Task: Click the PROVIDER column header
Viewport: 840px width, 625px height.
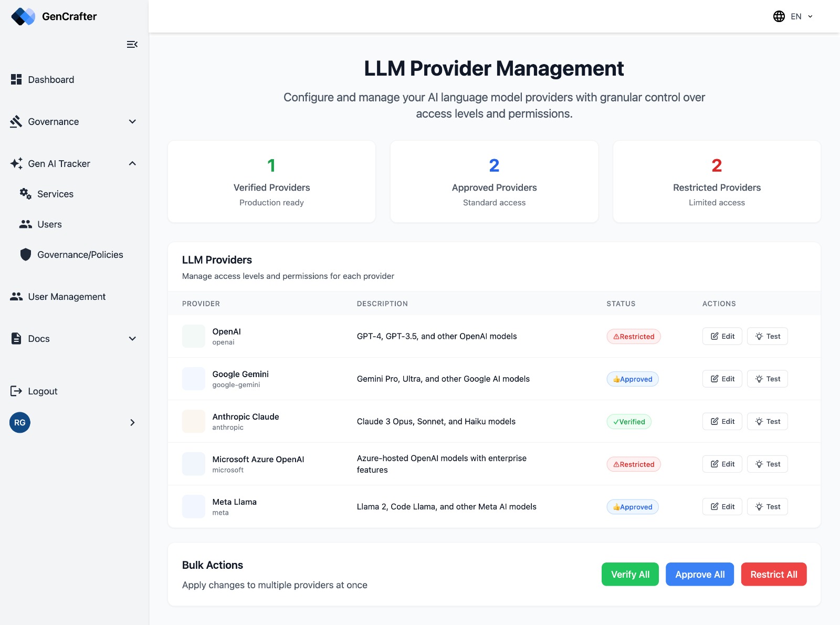Action: [201, 304]
